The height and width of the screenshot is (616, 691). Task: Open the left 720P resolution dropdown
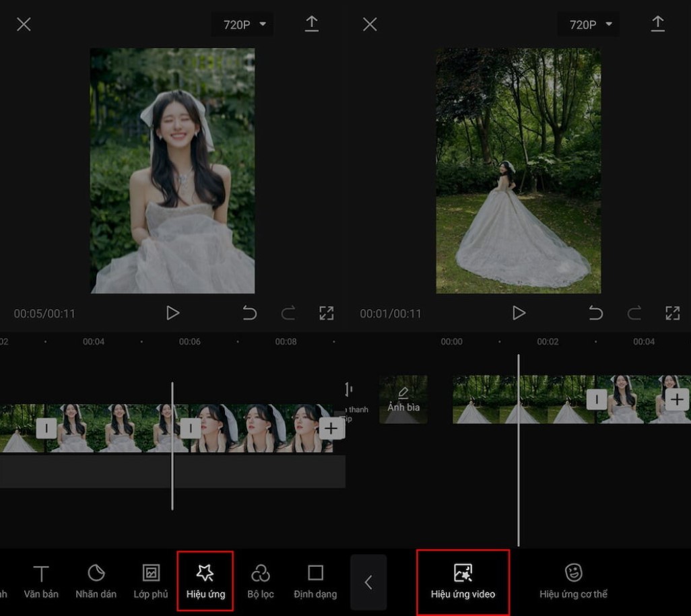click(242, 24)
